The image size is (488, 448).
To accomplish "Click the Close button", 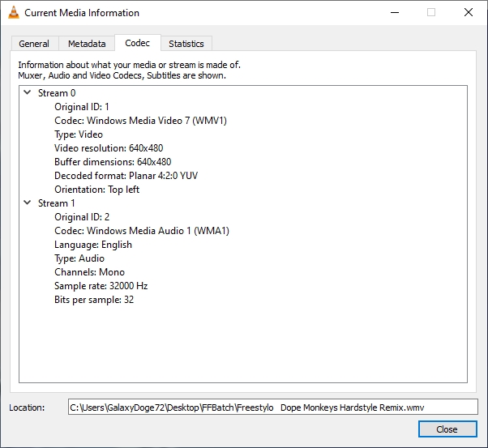I will [x=447, y=429].
